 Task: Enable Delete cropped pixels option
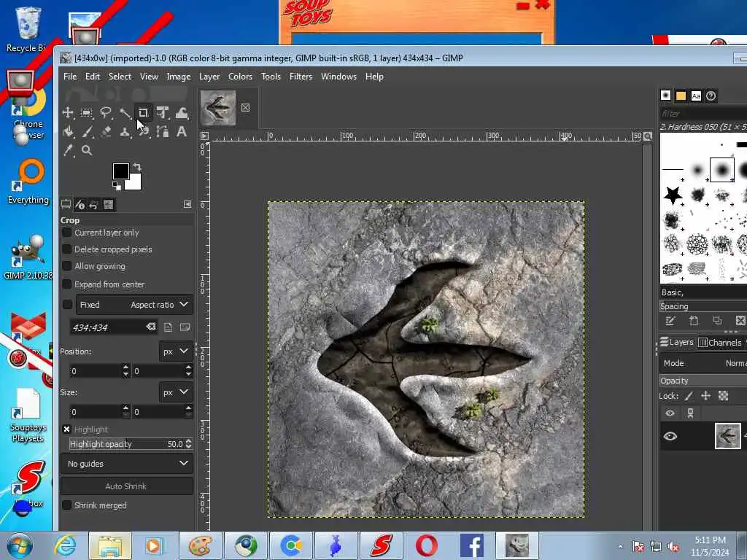tap(66, 249)
